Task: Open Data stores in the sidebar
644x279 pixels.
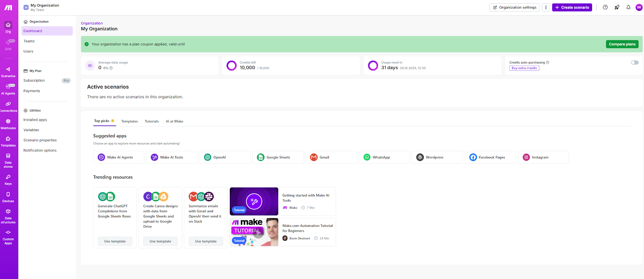Action: click(x=8, y=160)
